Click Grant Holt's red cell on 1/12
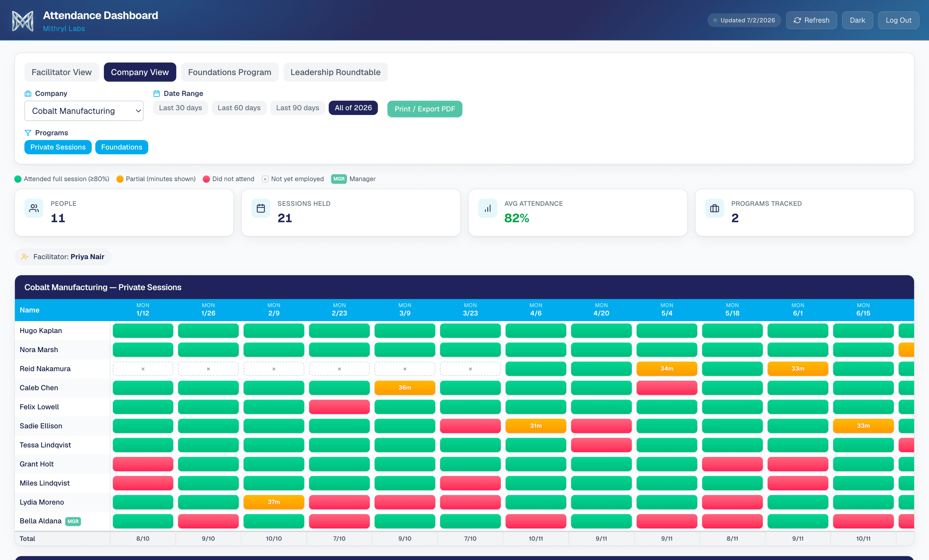 click(143, 464)
